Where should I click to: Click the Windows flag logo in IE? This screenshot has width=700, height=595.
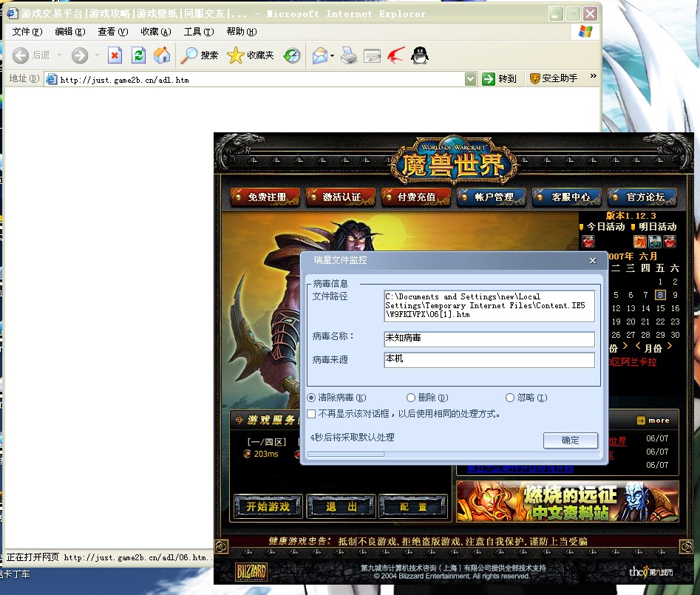click(585, 32)
